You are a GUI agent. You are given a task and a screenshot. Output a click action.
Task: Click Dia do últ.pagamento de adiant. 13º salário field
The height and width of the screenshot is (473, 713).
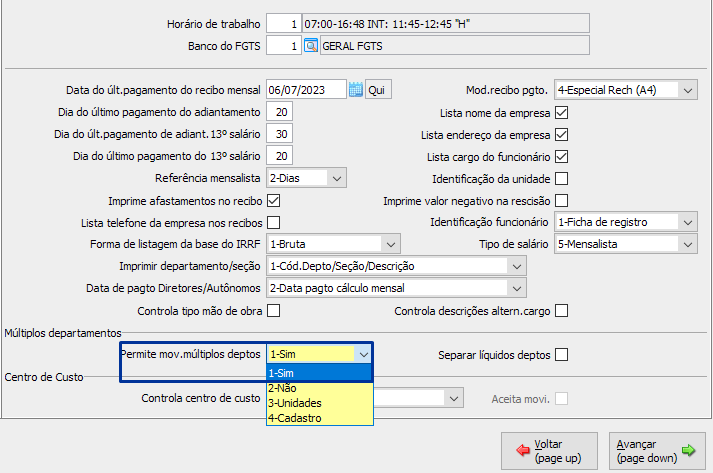(280, 134)
